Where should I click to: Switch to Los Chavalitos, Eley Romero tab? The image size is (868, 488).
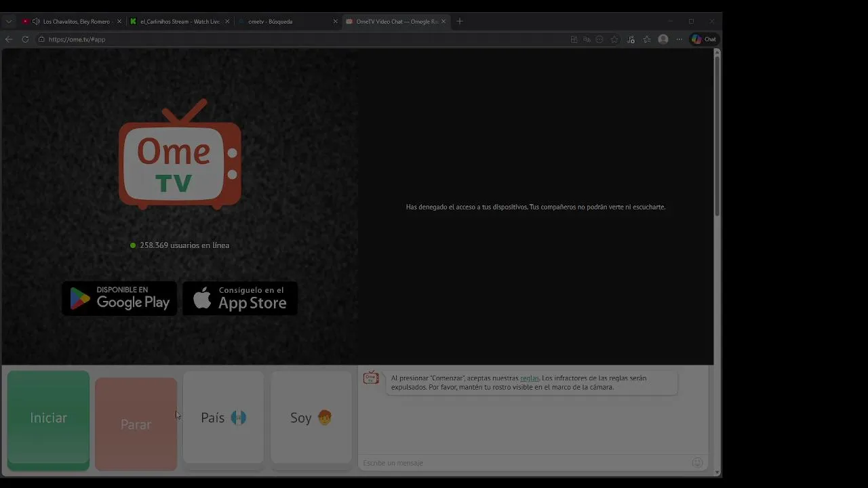click(x=71, y=22)
